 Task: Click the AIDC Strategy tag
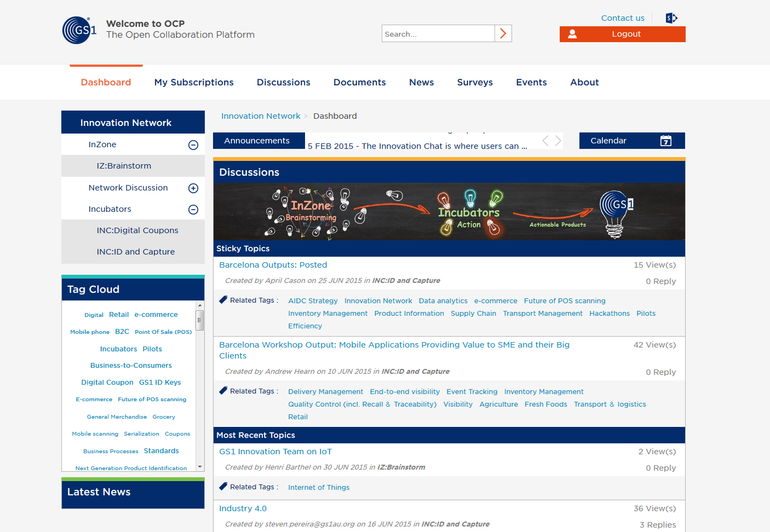pyautogui.click(x=313, y=301)
